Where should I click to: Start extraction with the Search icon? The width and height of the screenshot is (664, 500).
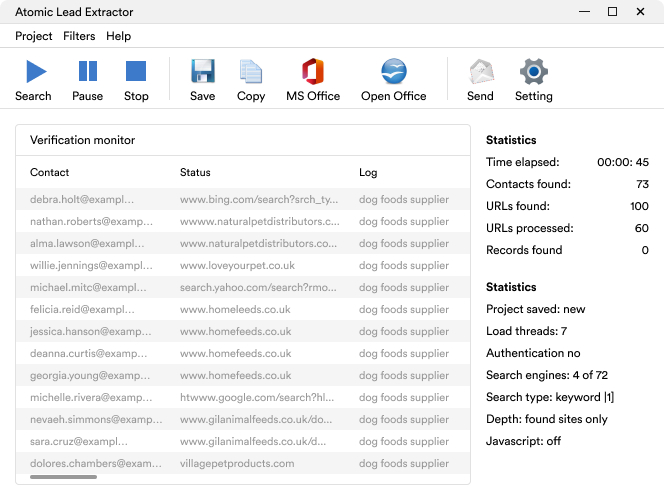click(33, 80)
